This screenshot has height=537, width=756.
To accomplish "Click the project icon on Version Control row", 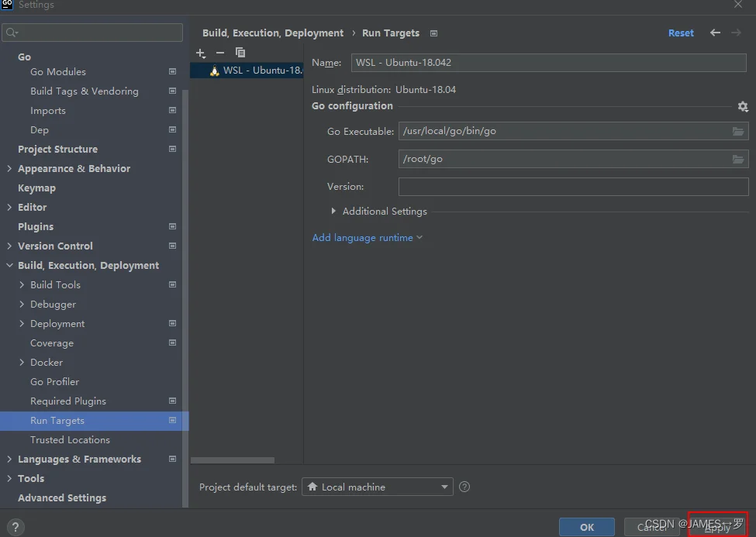I will pyautogui.click(x=172, y=246).
